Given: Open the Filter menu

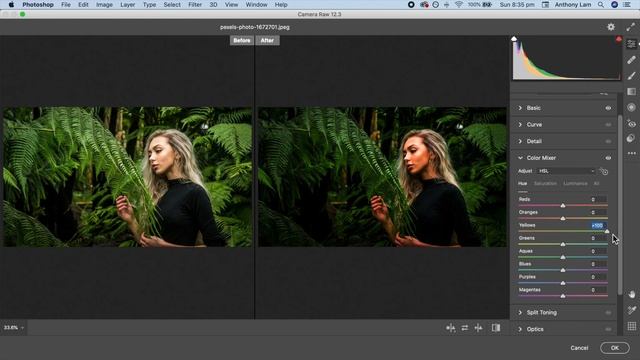Looking at the screenshot, I should [195, 4].
